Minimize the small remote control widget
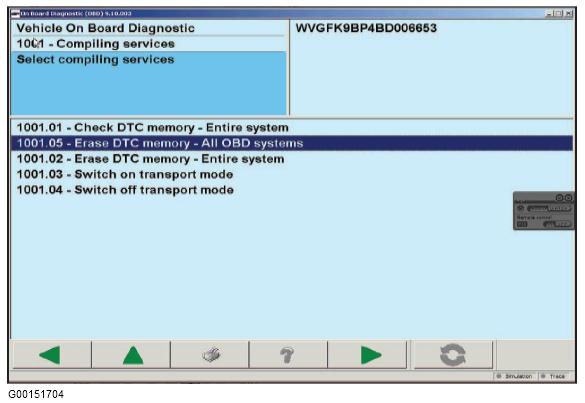 559,198
